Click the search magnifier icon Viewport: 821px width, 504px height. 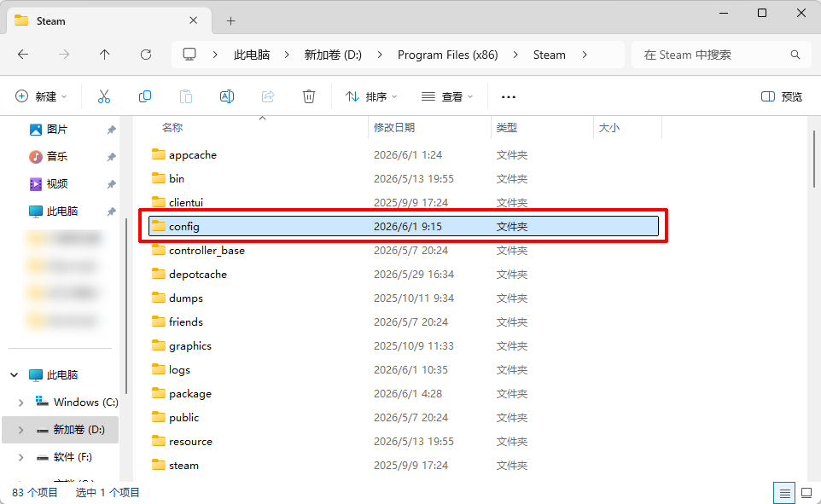(795, 55)
